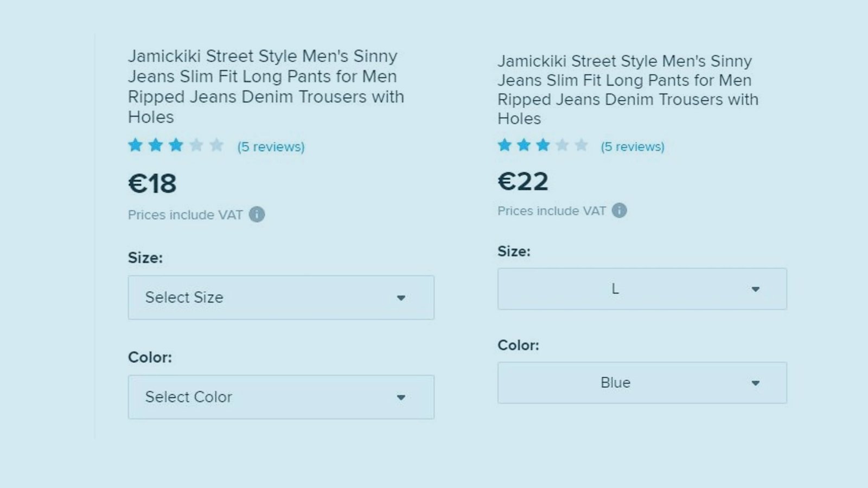Open the 5 reviews link for the €18 product
The width and height of the screenshot is (868, 488).
(x=271, y=147)
